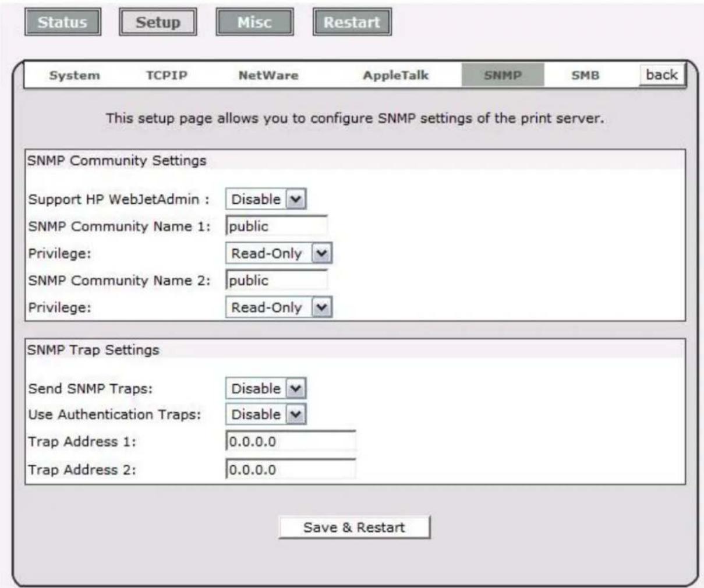Switch to the SMB tab

(585, 76)
